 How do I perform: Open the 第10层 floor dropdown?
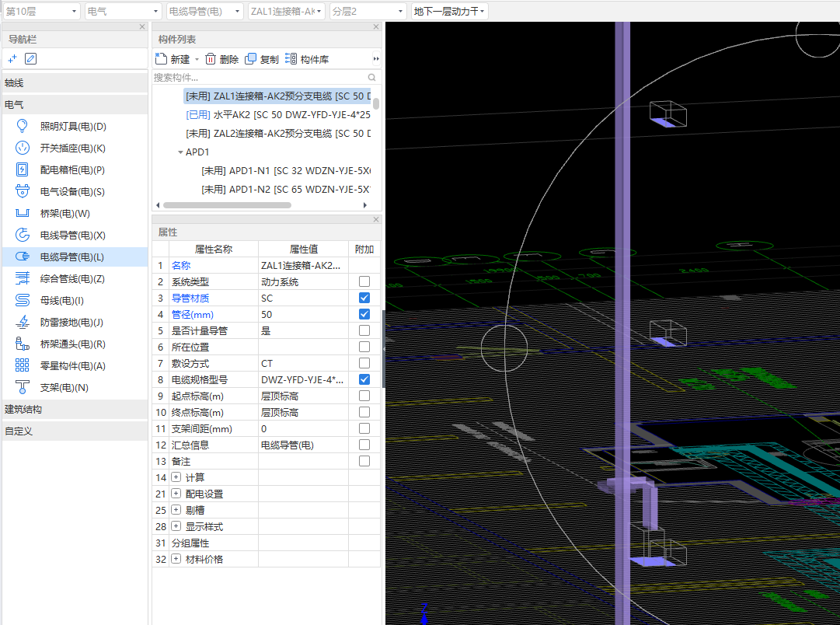click(41, 11)
